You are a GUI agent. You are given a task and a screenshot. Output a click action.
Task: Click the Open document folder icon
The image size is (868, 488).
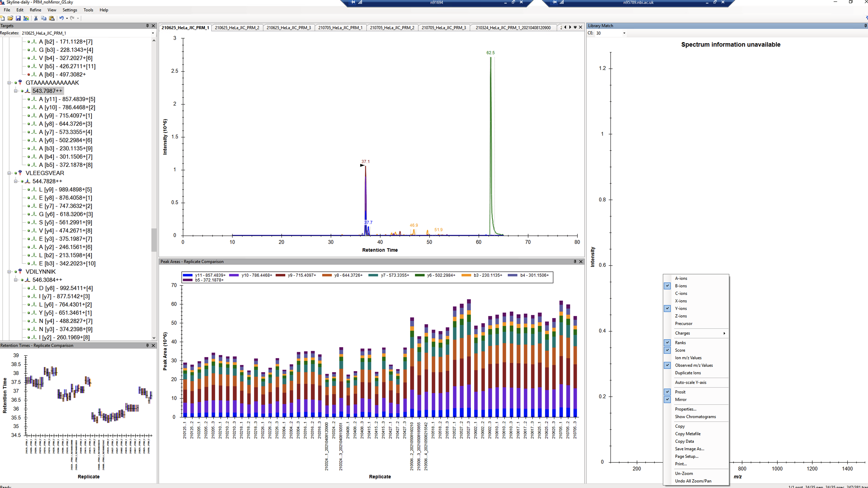point(10,18)
